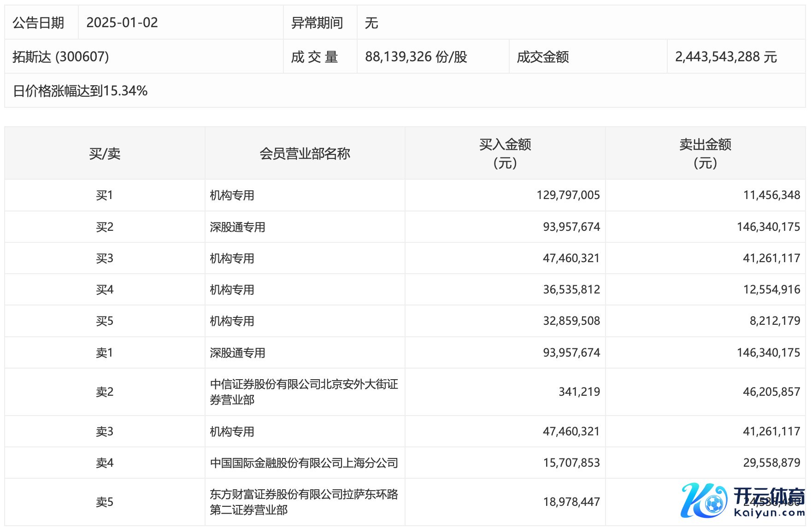812x528 pixels.
Task: Click the 买入金额 (元) column header
Action: pos(505,153)
